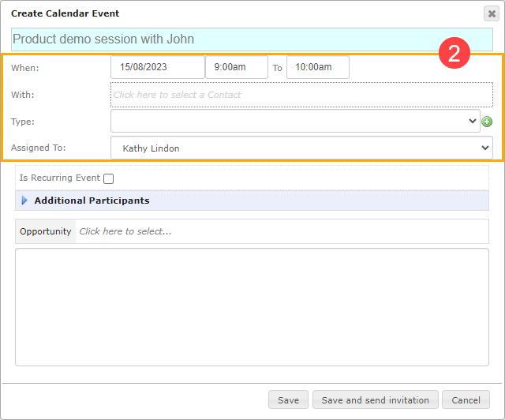Click the 10:00am end time field

pos(318,67)
